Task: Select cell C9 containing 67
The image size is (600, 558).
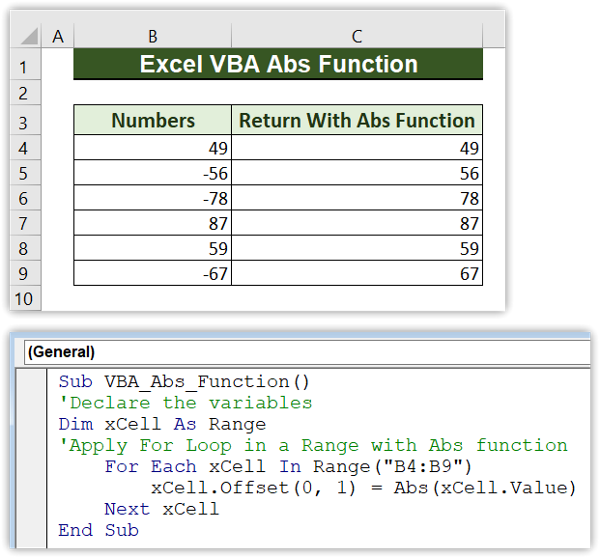Action: (357, 273)
